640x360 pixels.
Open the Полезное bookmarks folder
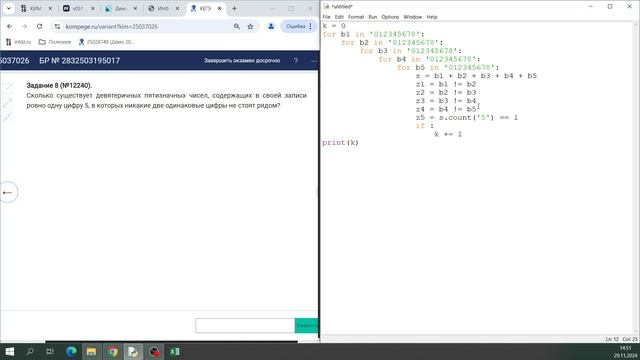tap(55, 42)
